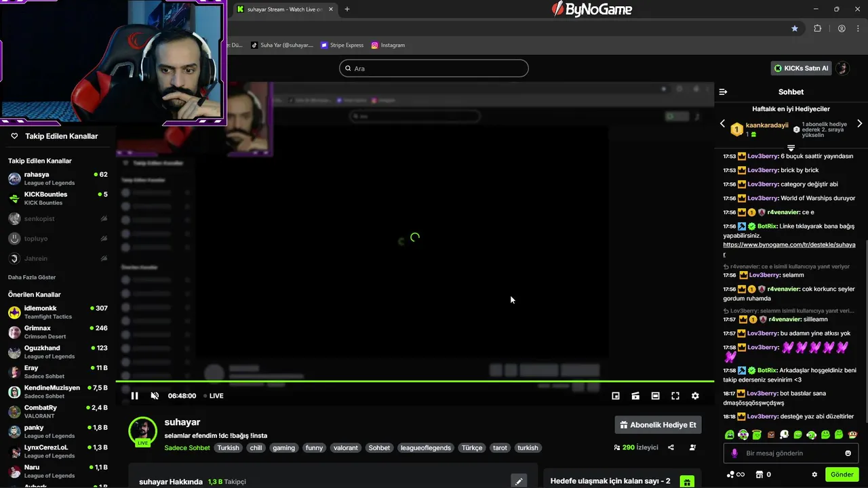This screenshot has width=868, height=488.
Task: Open CombatRy VALORANT channel
Action: [x=58, y=411]
